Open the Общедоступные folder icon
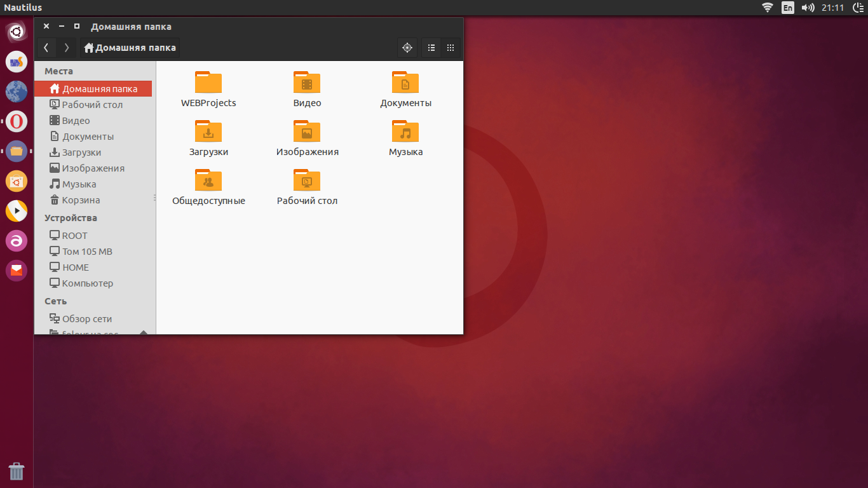 (x=208, y=180)
